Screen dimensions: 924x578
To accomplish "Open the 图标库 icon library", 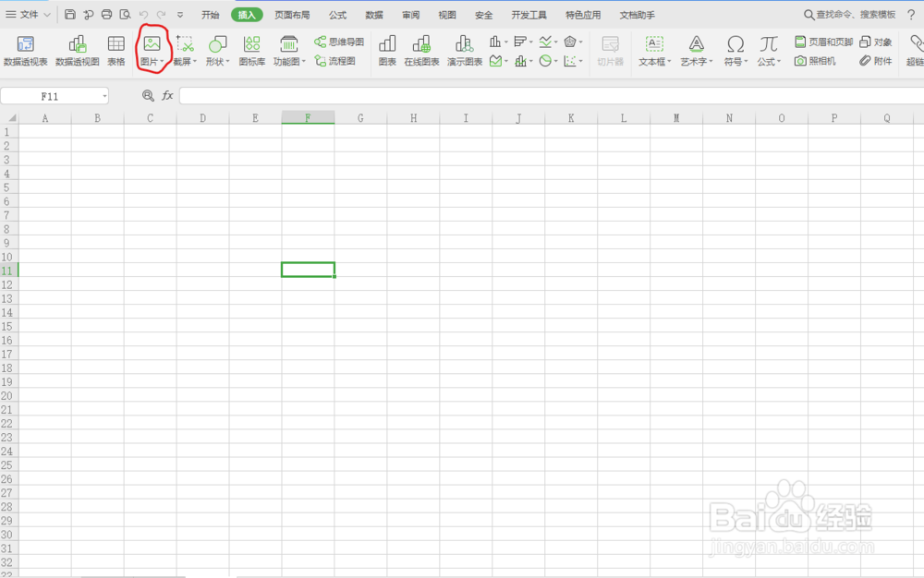I will coord(252,51).
